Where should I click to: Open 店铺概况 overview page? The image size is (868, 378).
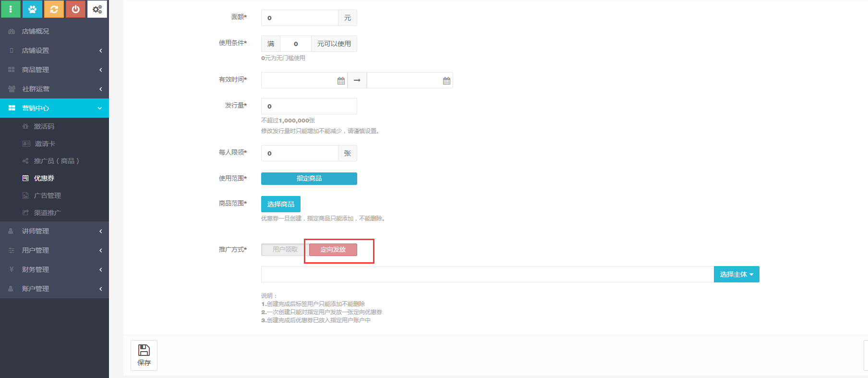(36, 31)
